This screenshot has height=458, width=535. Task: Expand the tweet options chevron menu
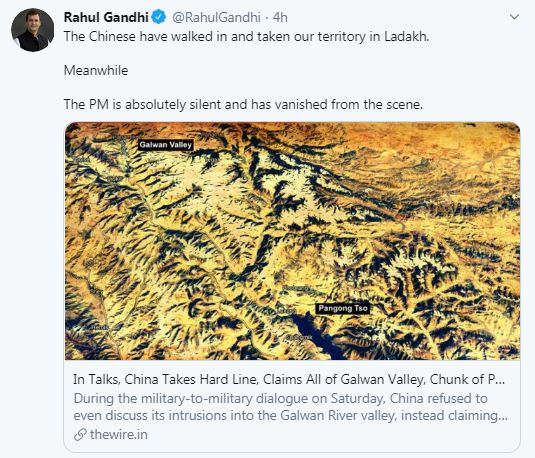514,16
